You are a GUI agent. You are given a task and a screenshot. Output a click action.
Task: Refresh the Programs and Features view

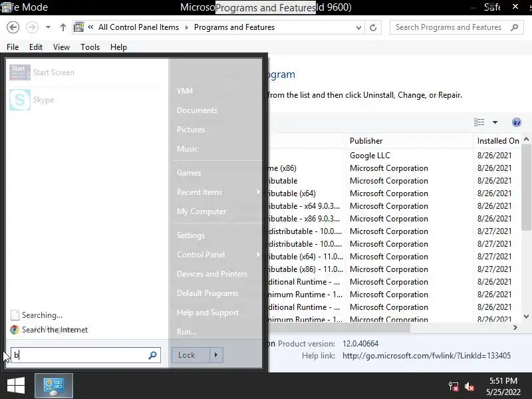point(373,27)
